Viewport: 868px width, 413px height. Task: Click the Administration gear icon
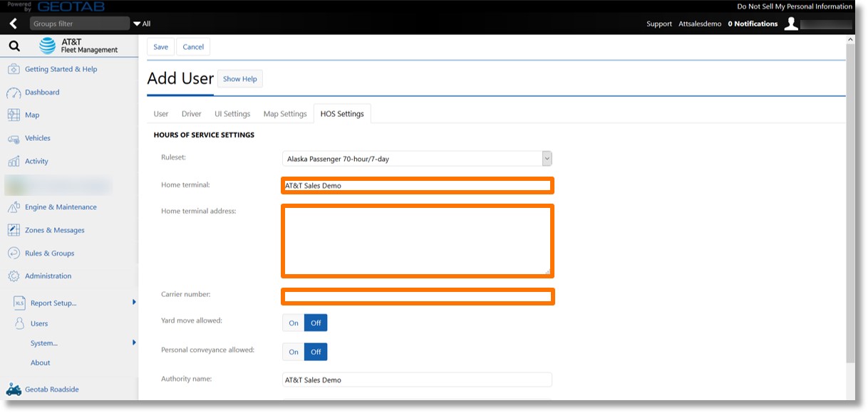pos(13,276)
